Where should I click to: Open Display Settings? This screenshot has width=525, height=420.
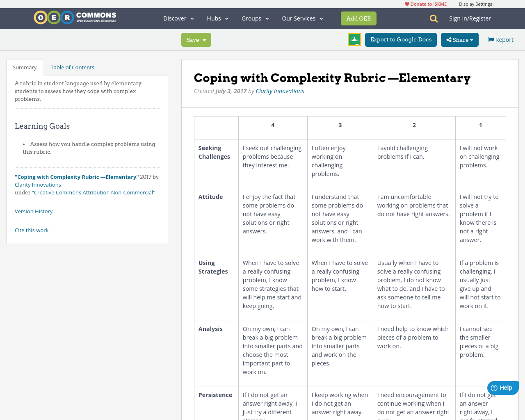475,3
